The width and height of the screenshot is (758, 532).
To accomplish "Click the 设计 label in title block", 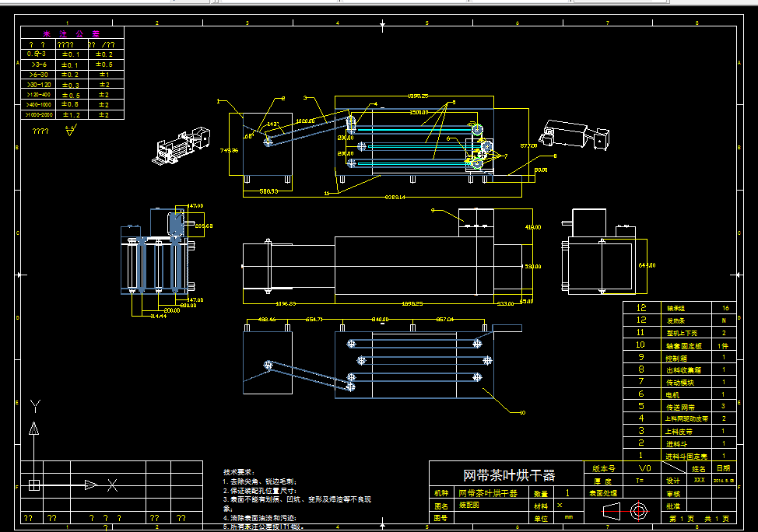I will pyautogui.click(x=673, y=481).
